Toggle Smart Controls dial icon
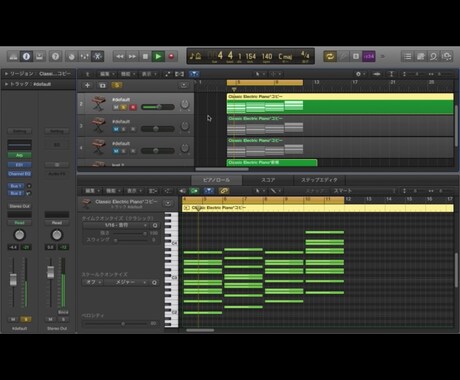The width and height of the screenshot is (460, 380). (71, 56)
